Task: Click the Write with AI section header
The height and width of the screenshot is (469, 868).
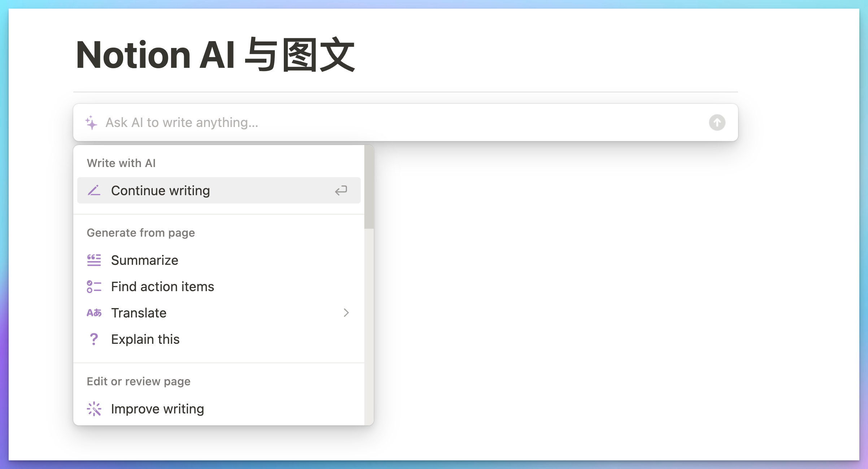Action: click(x=121, y=163)
